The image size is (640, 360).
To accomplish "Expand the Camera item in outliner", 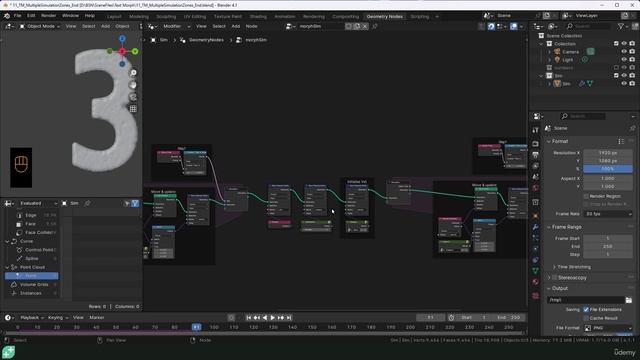I will coord(549,52).
